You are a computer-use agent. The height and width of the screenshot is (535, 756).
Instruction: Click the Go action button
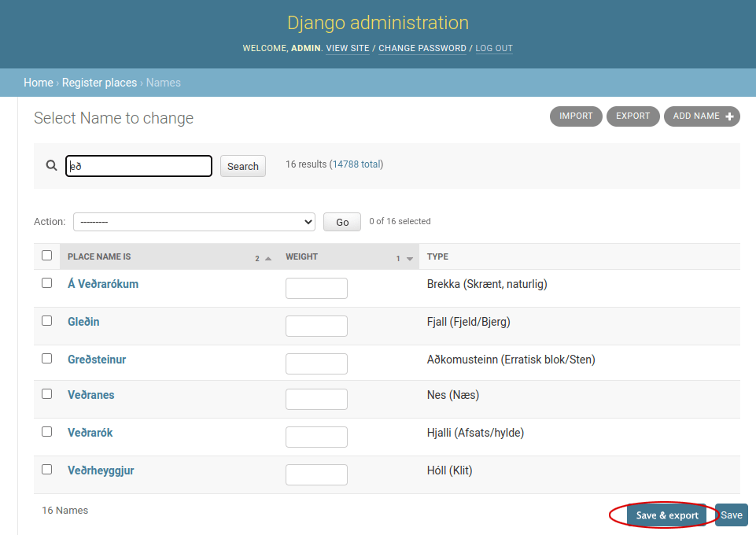point(342,222)
